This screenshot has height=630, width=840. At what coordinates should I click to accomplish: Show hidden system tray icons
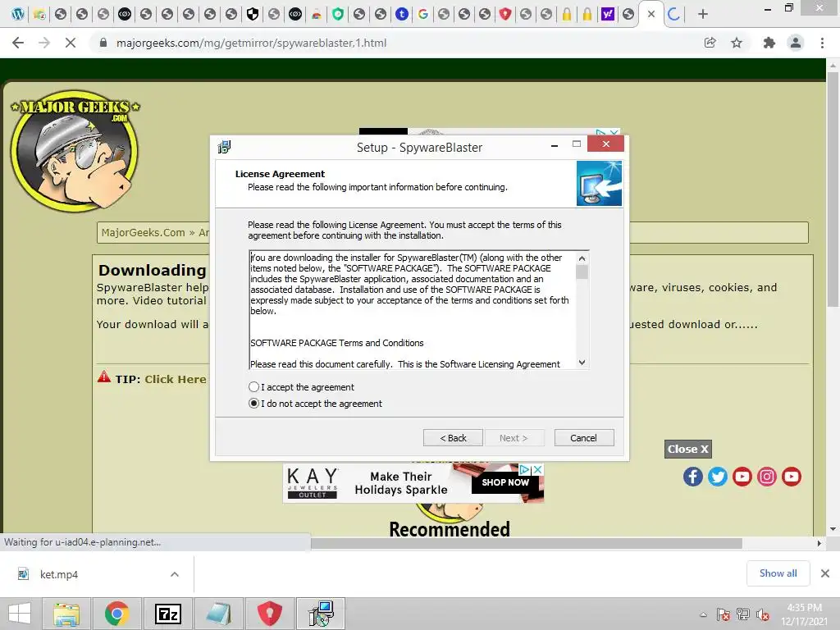pos(703,614)
